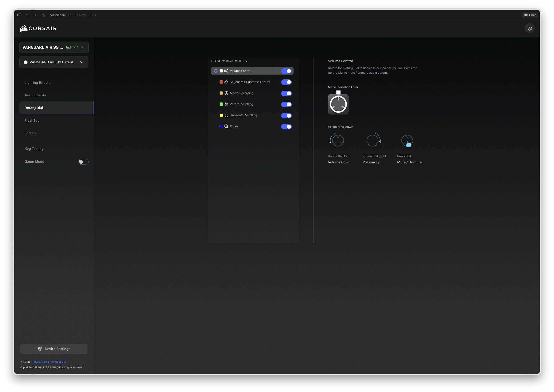Click the Keyboard Brightness sun icon
554x392 pixels.
[226, 82]
